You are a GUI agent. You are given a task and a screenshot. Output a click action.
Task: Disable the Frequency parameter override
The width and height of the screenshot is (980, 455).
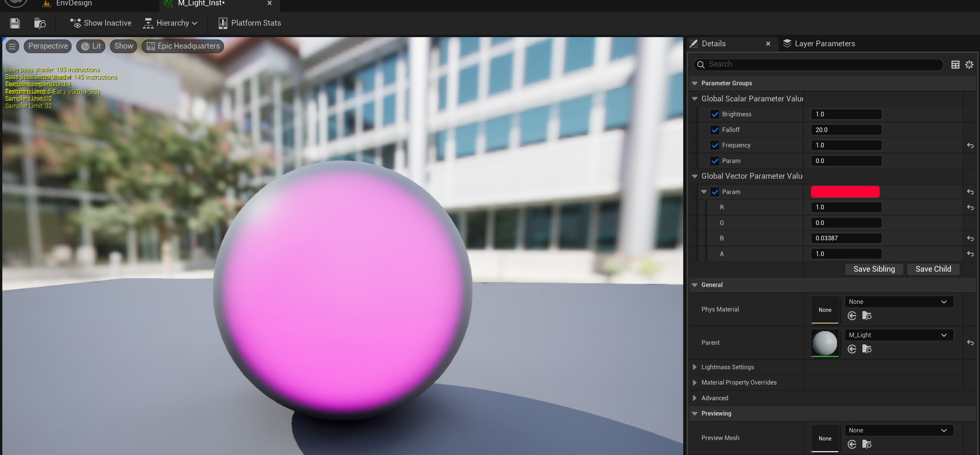(x=715, y=145)
